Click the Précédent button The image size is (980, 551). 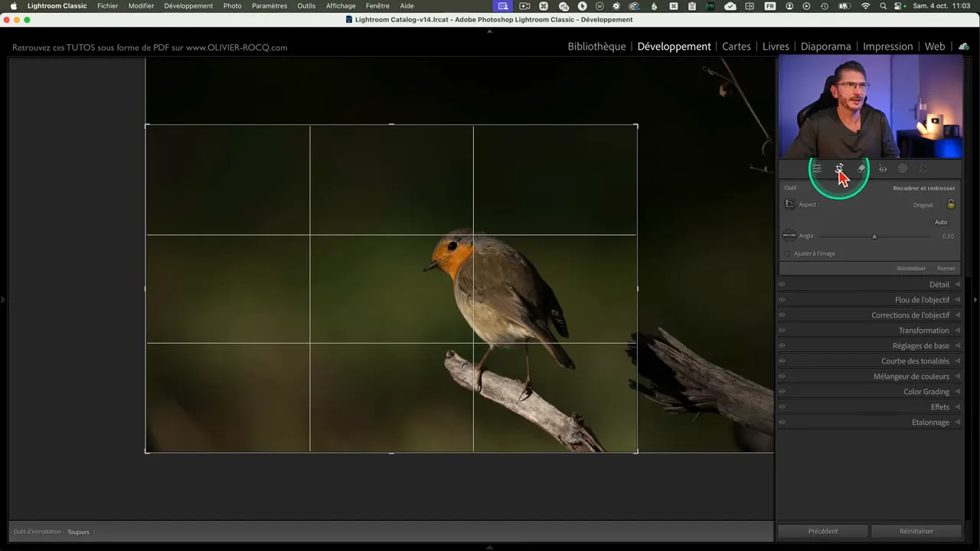coord(823,531)
